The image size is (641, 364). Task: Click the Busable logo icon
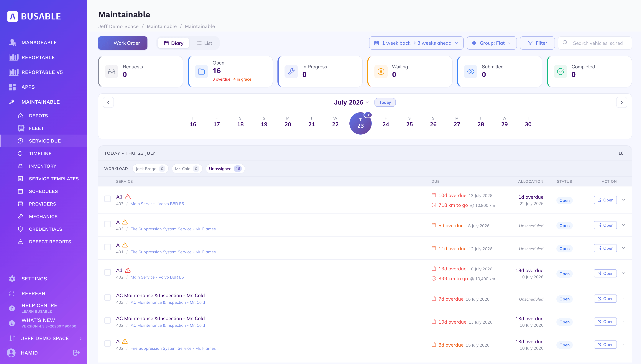coord(12,16)
